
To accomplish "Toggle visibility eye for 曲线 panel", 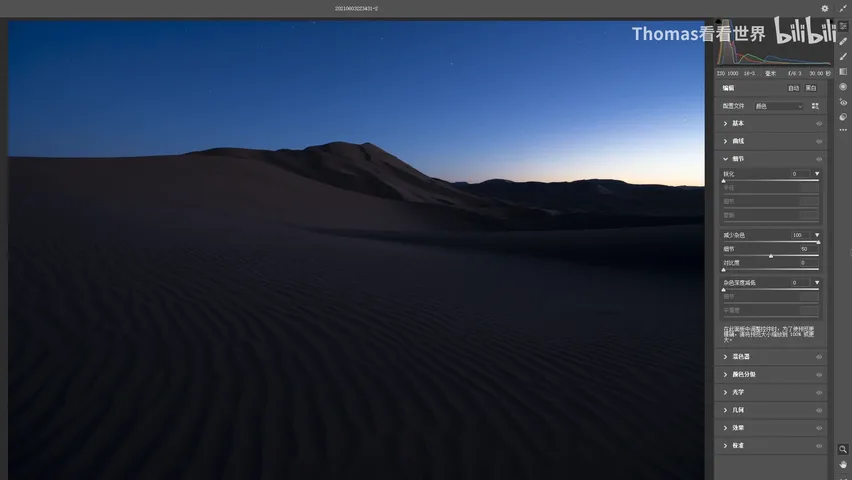I will coord(819,141).
